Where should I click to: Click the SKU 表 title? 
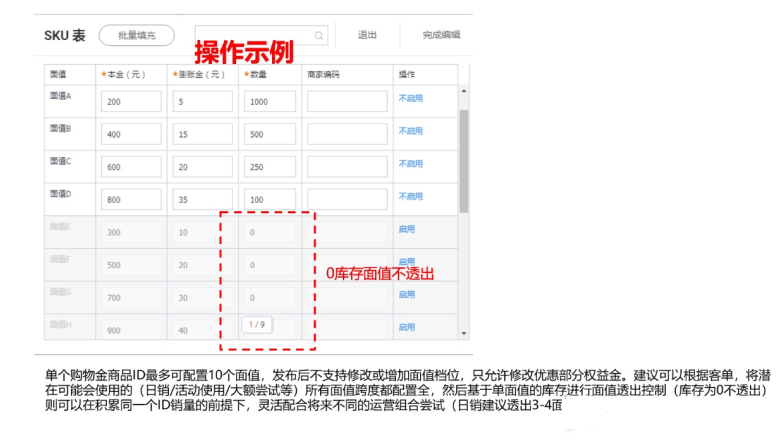click(65, 36)
